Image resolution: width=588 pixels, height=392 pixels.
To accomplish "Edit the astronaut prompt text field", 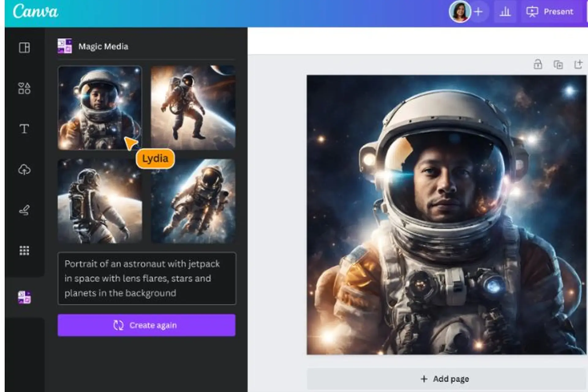I will click(147, 278).
